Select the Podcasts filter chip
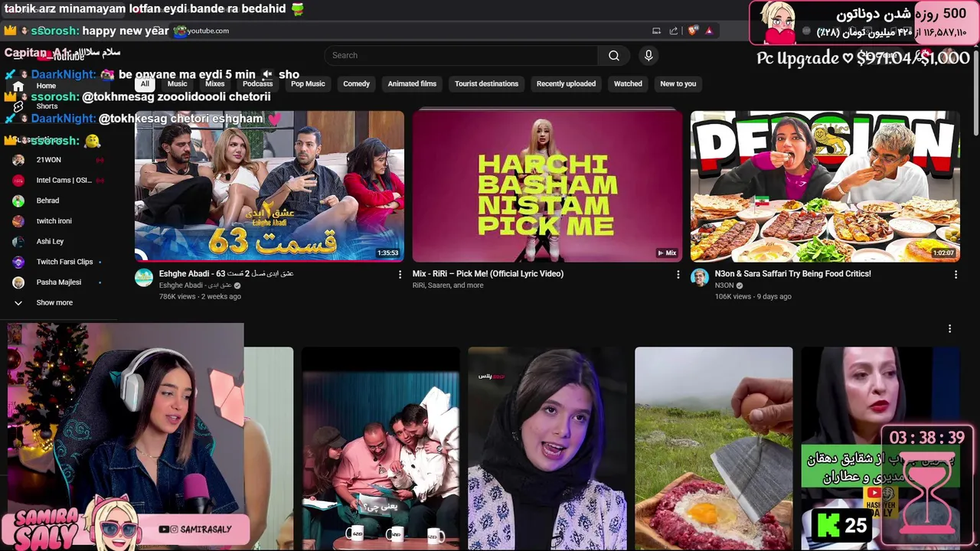 click(257, 84)
